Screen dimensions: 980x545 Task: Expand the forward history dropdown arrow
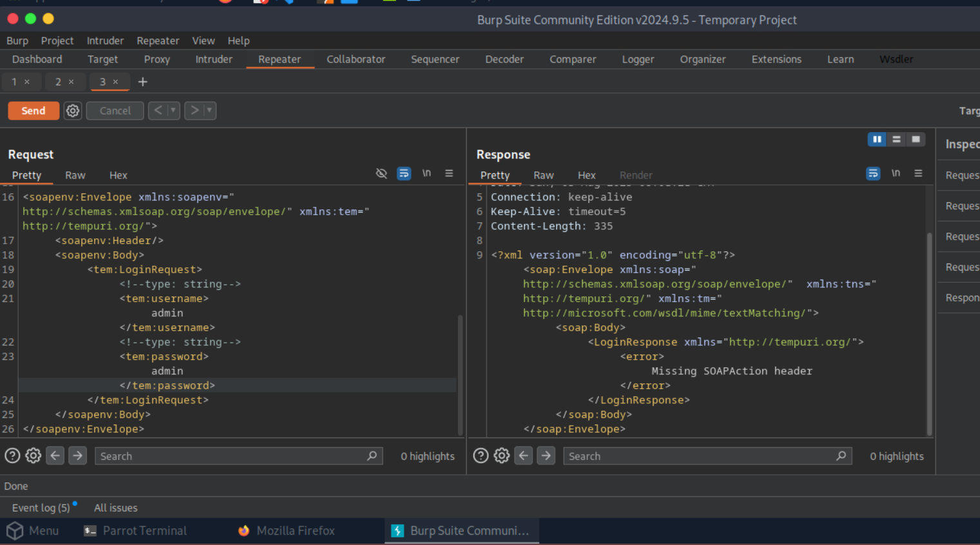(209, 111)
